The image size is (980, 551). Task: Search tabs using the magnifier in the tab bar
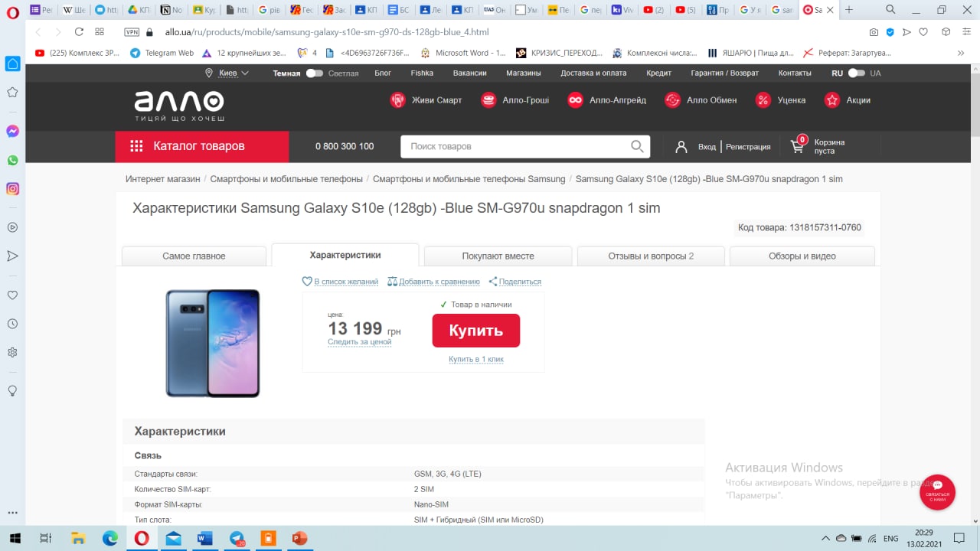tap(890, 10)
